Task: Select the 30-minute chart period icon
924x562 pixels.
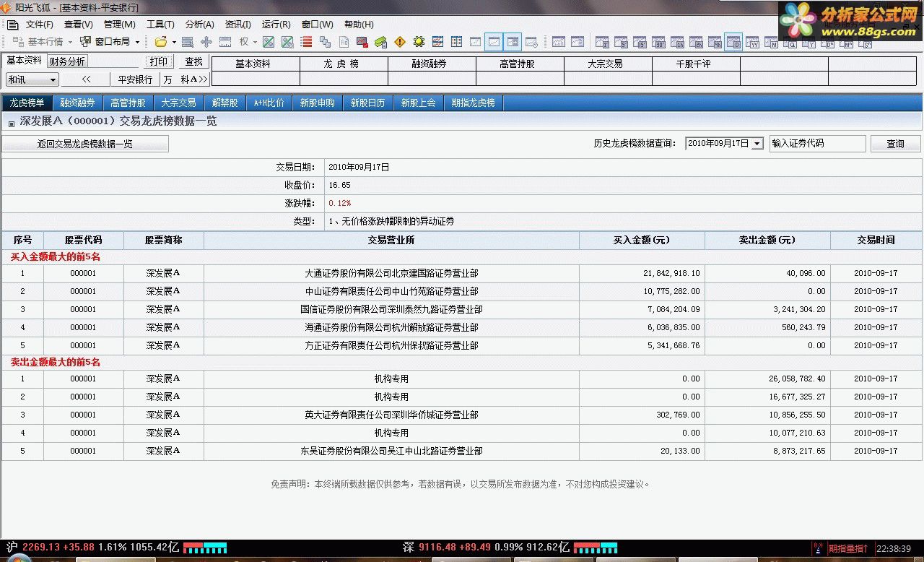Action: point(658,43)
